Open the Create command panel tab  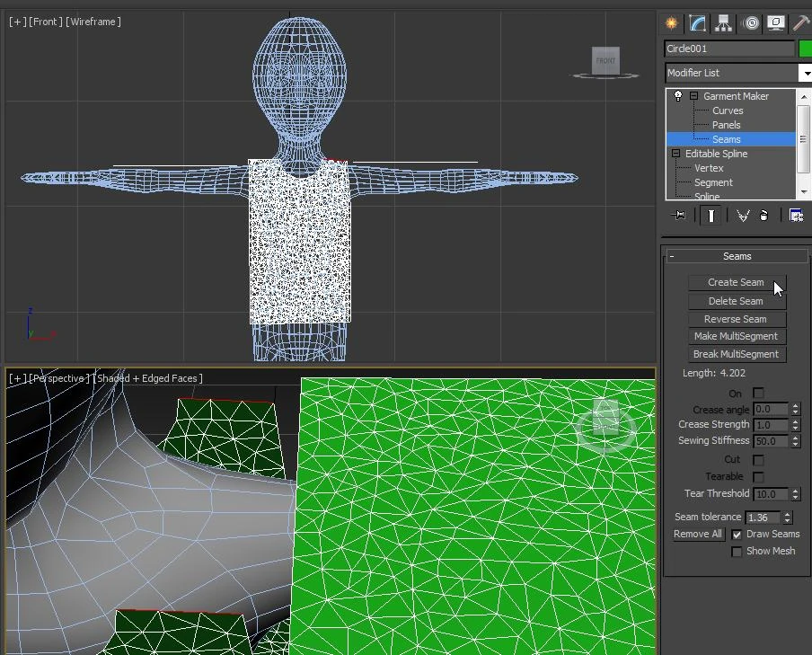coord(671,23)
